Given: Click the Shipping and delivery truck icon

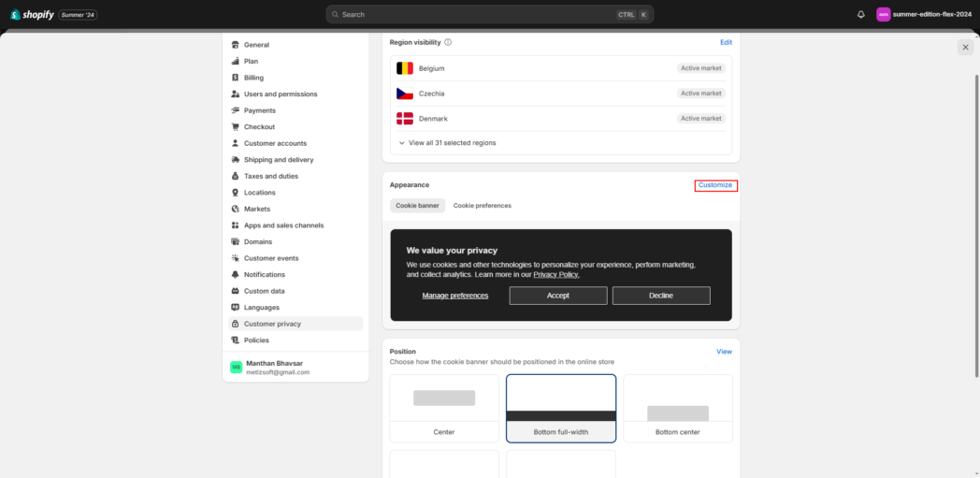Looking at the screenshot, I should [x=235, y=159].
